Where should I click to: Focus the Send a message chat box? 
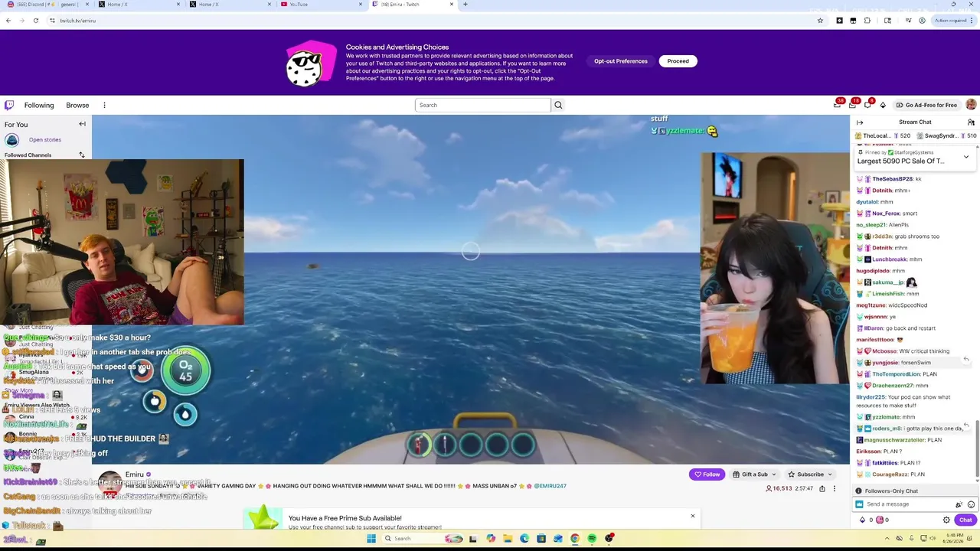(x=908, y=504)
